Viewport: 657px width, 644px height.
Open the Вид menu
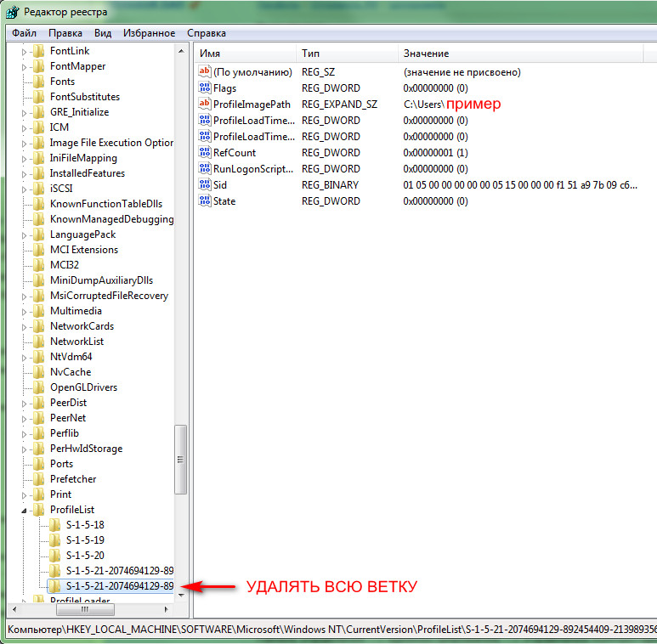pyautogui.click(x=103, y=33)
